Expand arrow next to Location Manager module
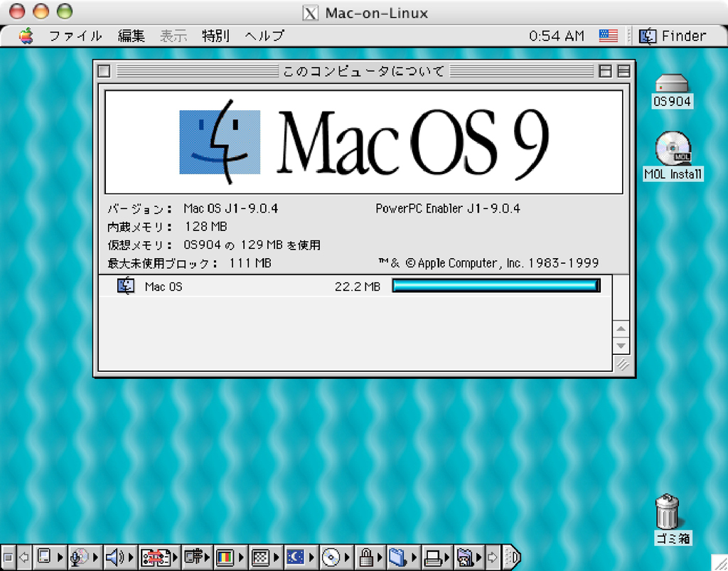This screenshot has width=728, height=571. click(x=175, y=557)
